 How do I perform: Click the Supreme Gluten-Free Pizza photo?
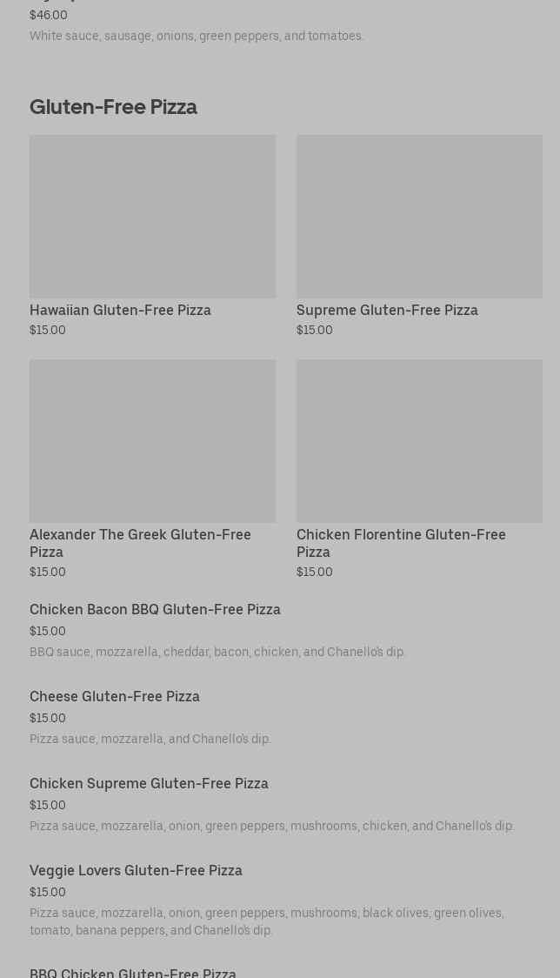(419, 217)
